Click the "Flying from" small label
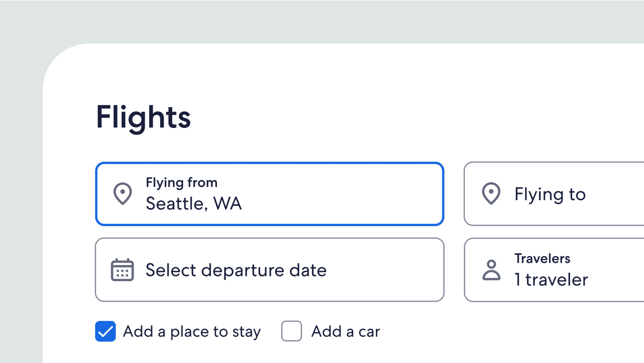644x363 pixels. coord(182,182)
